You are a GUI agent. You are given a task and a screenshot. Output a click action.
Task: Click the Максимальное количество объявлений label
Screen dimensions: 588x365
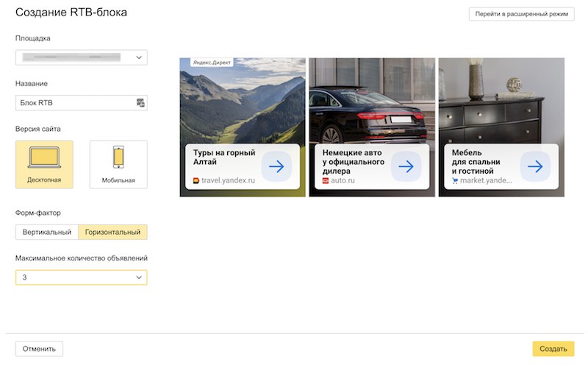[x=82, y=258]
